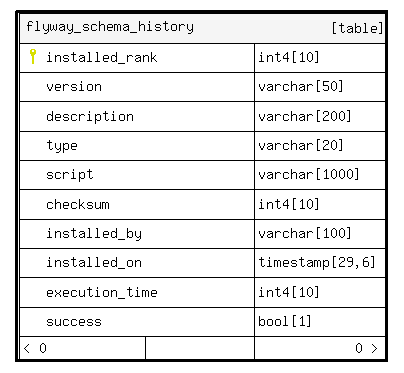Select the success column row
The width and height of the screenshot is (404, 373).
point(202,322)
